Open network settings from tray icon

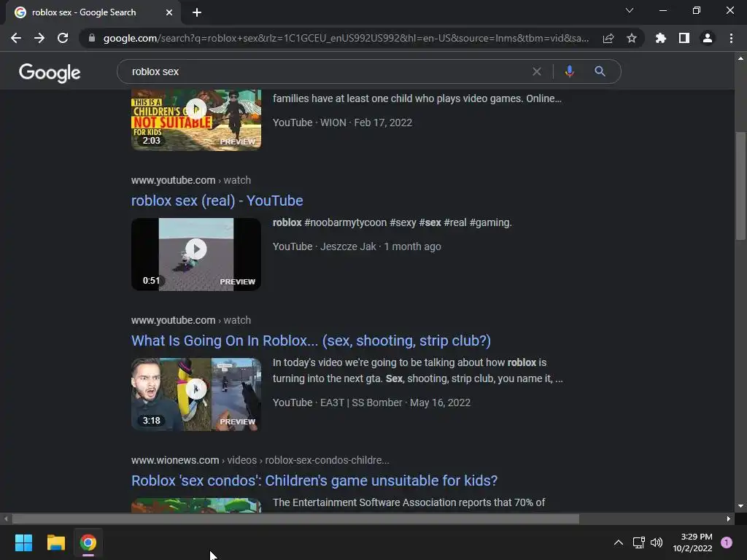tap(638, 542)
